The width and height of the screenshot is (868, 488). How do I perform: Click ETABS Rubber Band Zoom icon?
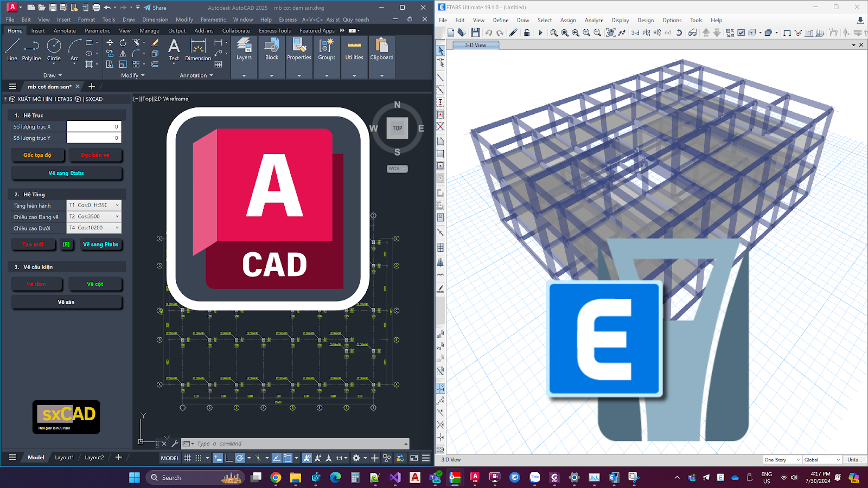(x=554, y=33)
